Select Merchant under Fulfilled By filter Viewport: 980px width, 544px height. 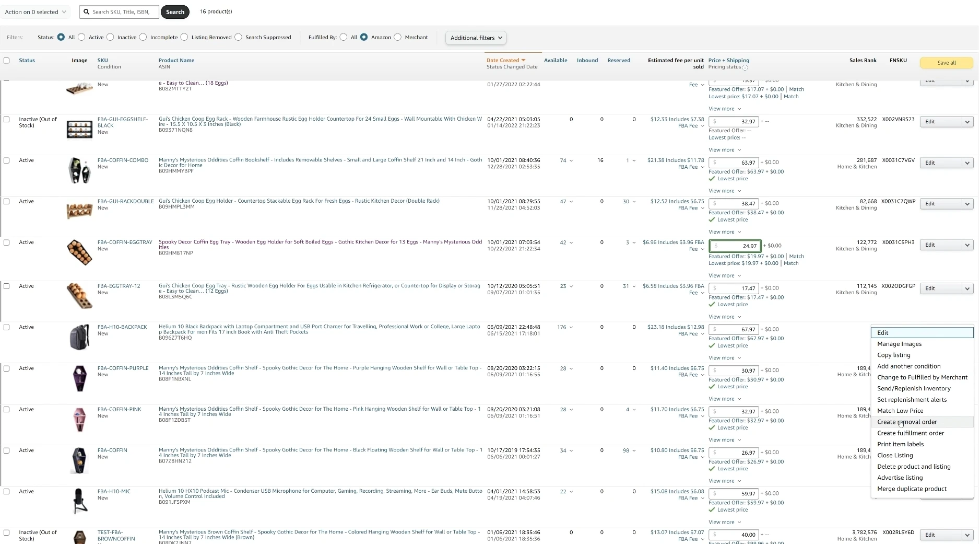tap(398, 37)
